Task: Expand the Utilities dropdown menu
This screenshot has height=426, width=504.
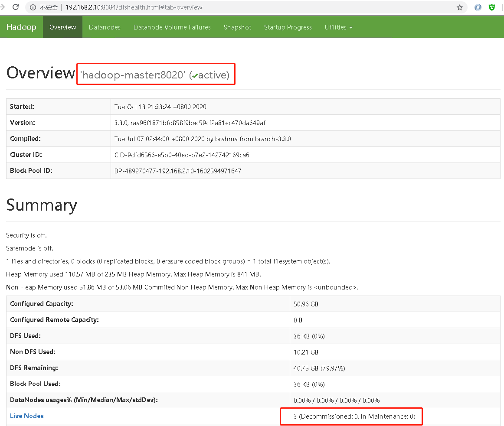Action: 338,27
